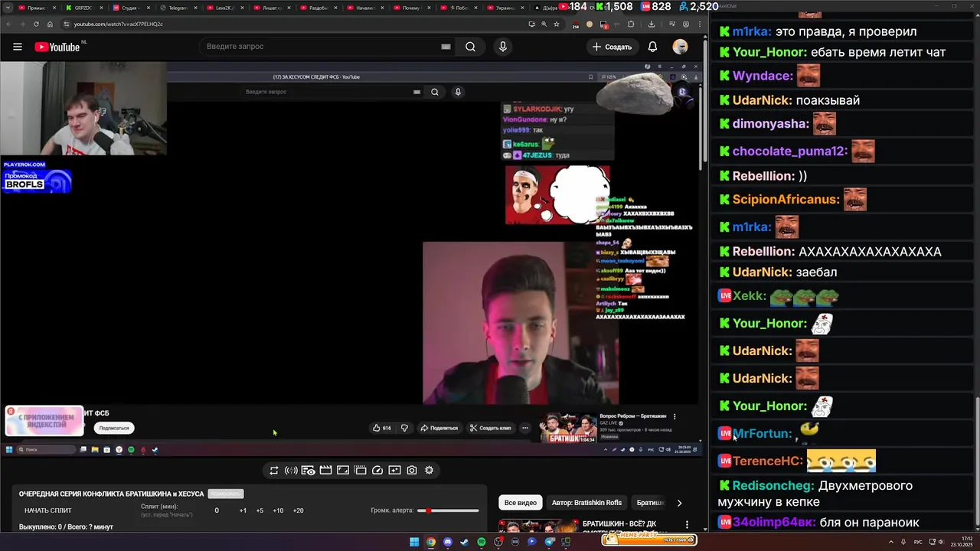
Task: Open the on-screen keyboard icon in search field
Action: click(446, 47)
